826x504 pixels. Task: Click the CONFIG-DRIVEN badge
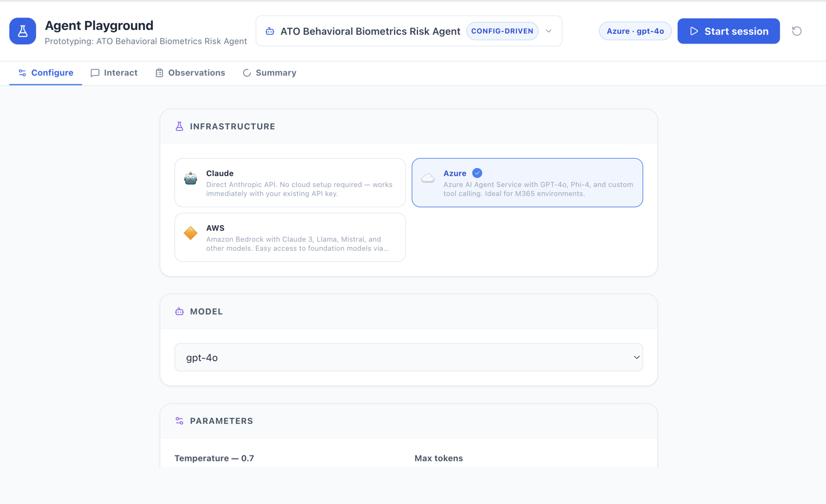click(x=502, y=31)
